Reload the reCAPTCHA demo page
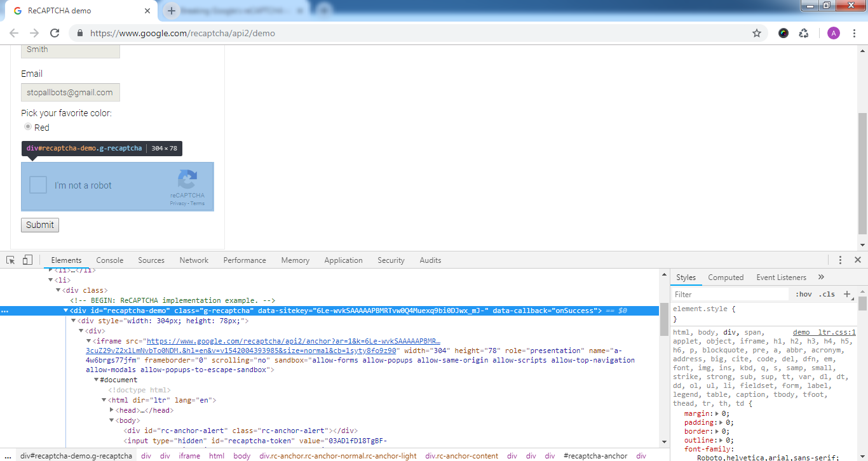The height and width of the screenshot is (461, 868). pos(55,33)
